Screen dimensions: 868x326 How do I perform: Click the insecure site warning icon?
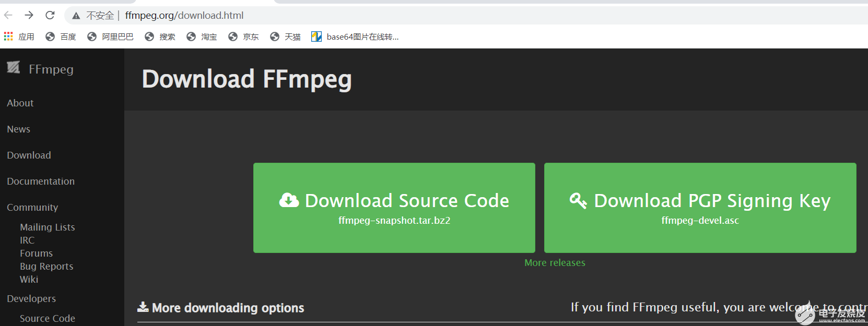[76, 16]
